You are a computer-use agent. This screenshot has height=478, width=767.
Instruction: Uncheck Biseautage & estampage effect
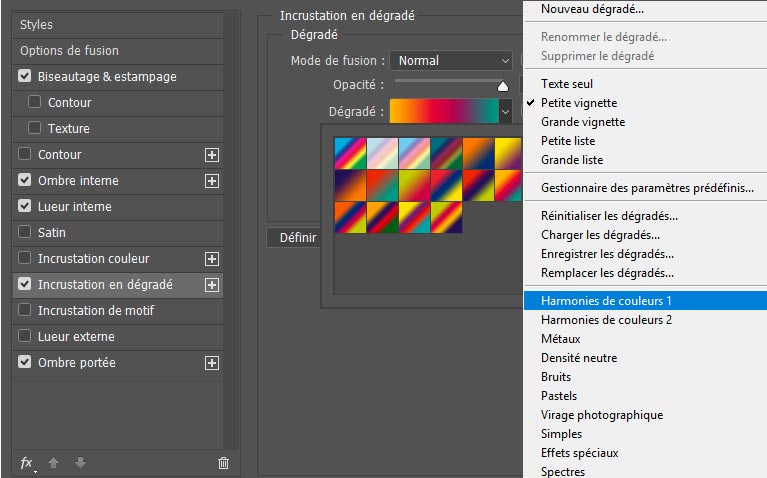point(25,77)
